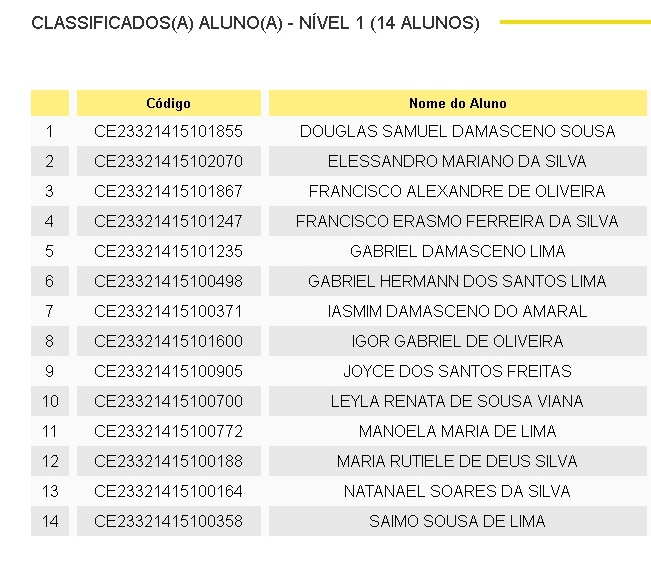Click name MARIA RUTIELE DE DEUS SILVA
This screenshot has width=651, height=566.
click(457, 461)
